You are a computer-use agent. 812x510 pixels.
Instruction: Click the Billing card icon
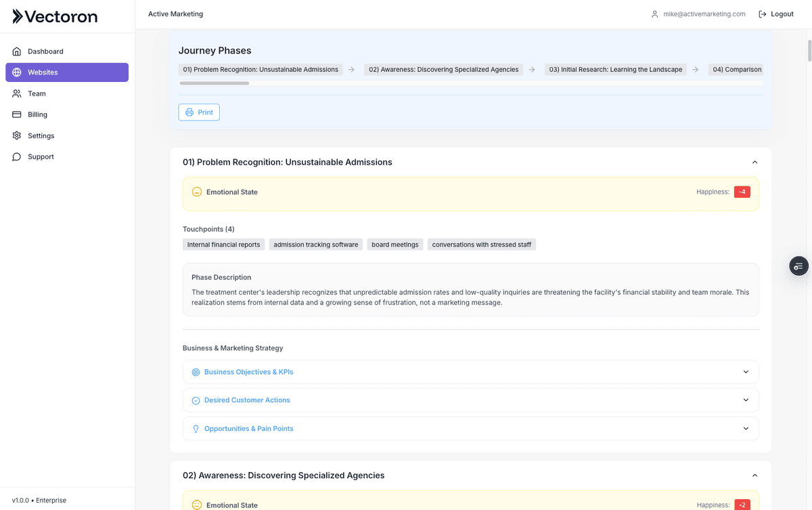click(17, 114)
